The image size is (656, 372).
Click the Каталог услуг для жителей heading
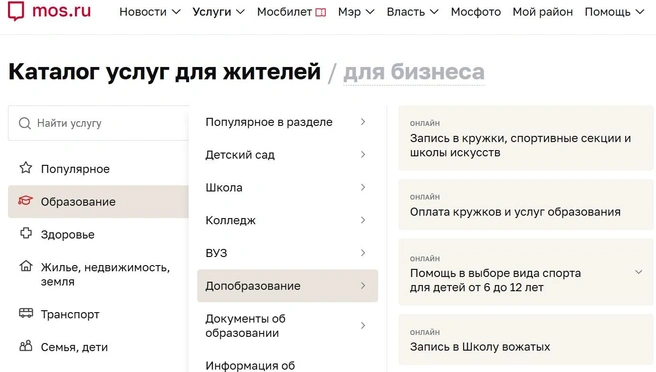pos(164,72)
